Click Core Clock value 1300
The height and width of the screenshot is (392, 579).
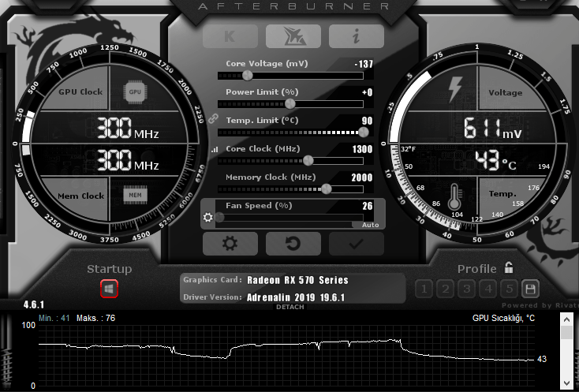[x=362, y=149]
